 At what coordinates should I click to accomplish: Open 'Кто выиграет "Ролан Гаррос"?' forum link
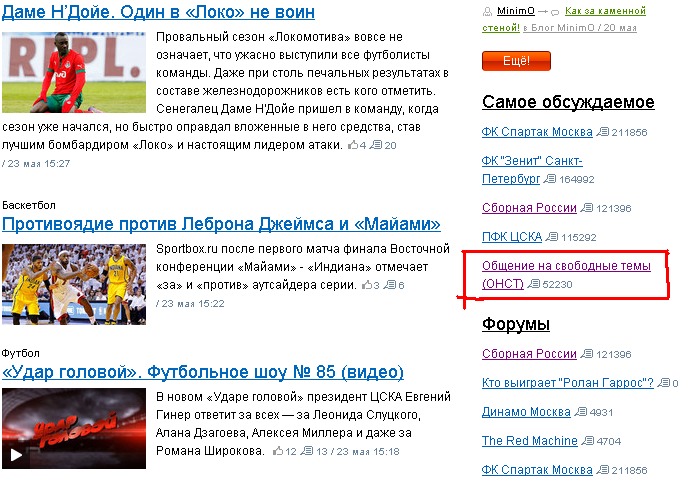(568, 383)
